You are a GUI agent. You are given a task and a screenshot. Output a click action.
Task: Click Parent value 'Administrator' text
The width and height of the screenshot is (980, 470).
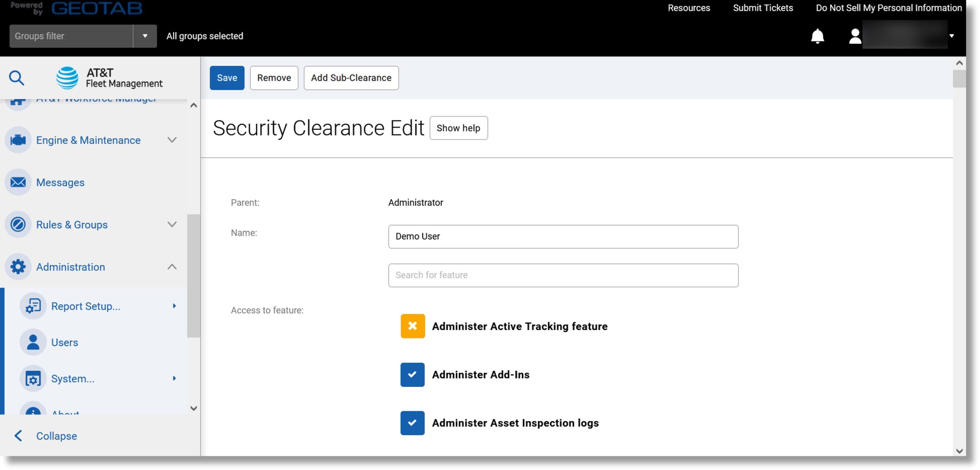[x=416, y=203]
